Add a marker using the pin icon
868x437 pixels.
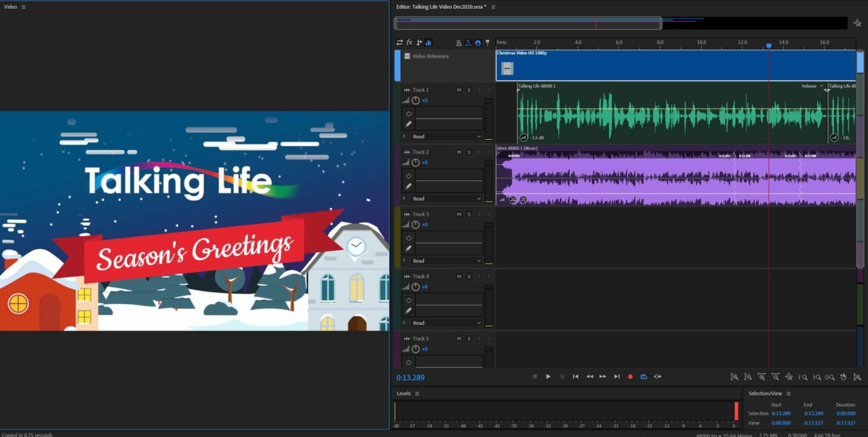(487, 42)
